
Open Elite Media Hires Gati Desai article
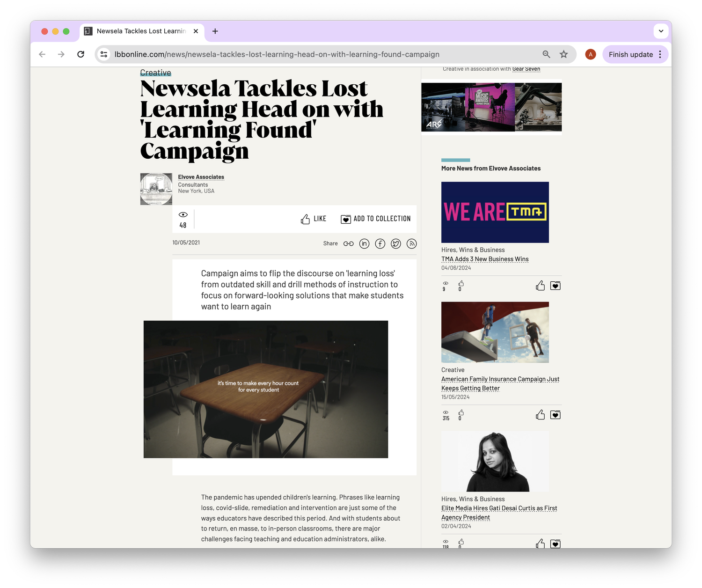(x=499, y=513)
